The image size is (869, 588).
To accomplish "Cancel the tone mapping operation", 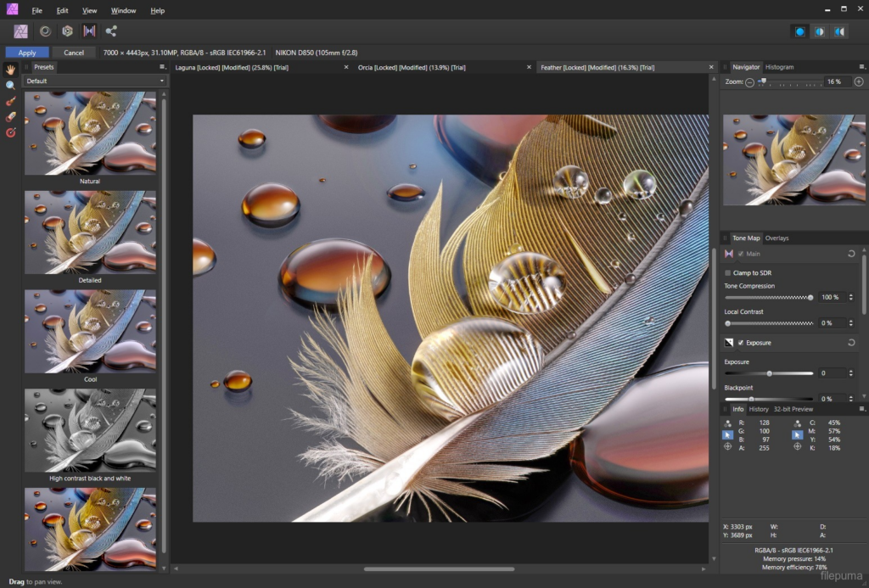I will tap(74, 53).
